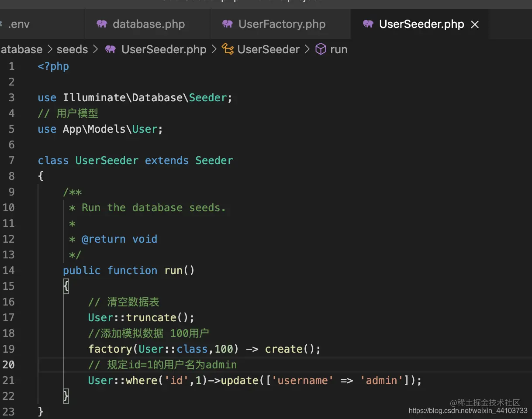The image size is (532, 419).
Task: Click the App\Models\User import line
Action: coord(100,129)
